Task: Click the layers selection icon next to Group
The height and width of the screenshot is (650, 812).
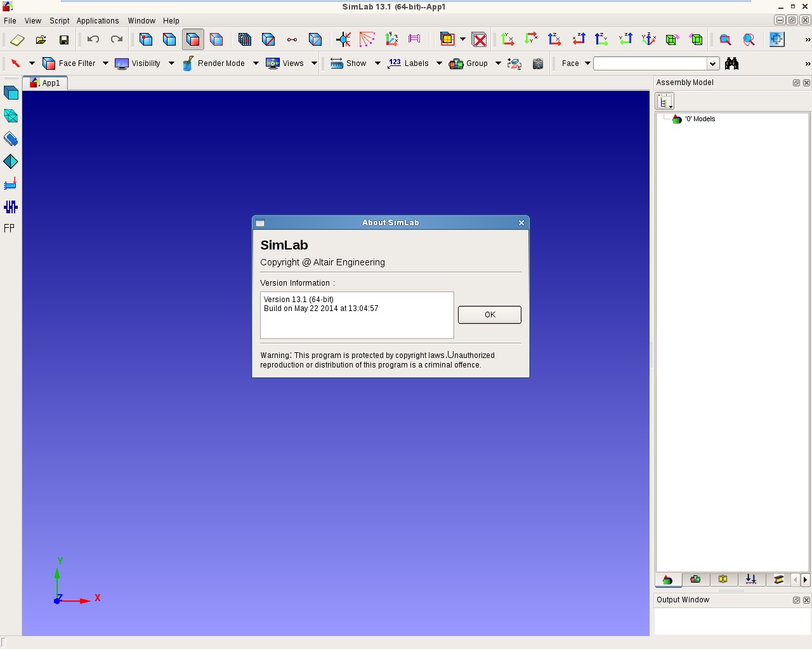Action: [x=514, y=63]
